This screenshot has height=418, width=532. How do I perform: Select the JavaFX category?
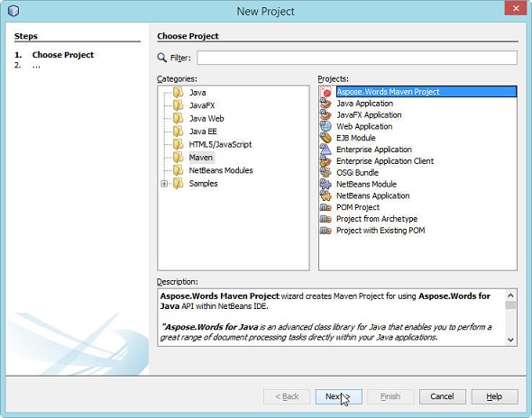(202, 105)
